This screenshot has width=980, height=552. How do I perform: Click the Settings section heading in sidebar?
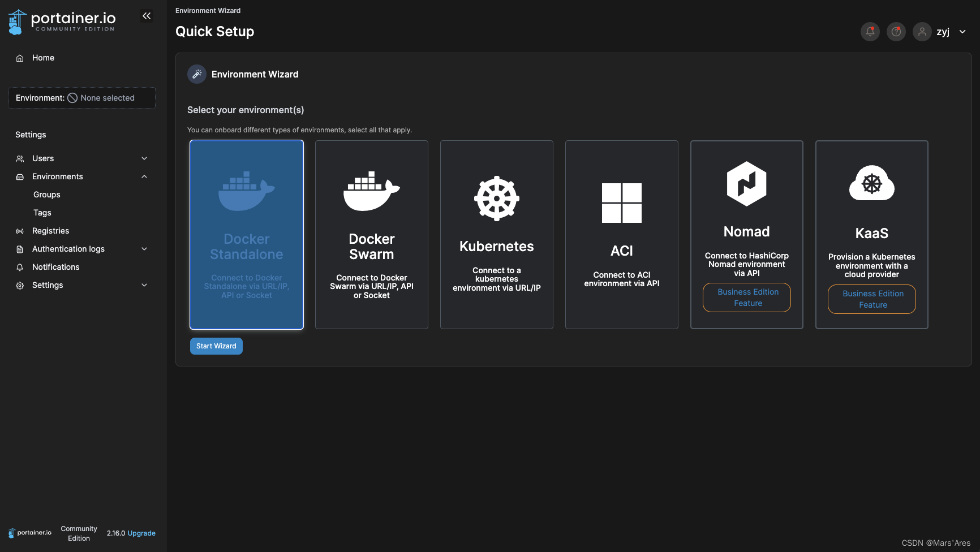(31, 135)
